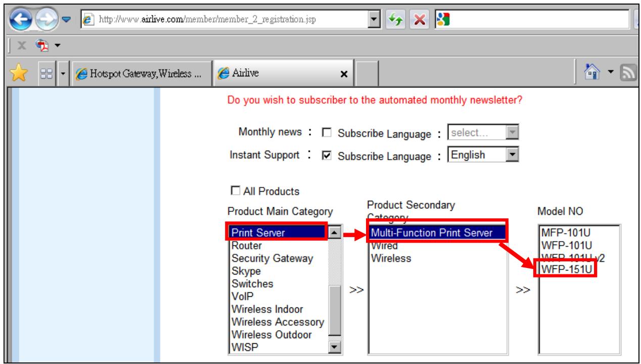Tick the All Products checkbox
641x364 pixels.
coord(235,191)
